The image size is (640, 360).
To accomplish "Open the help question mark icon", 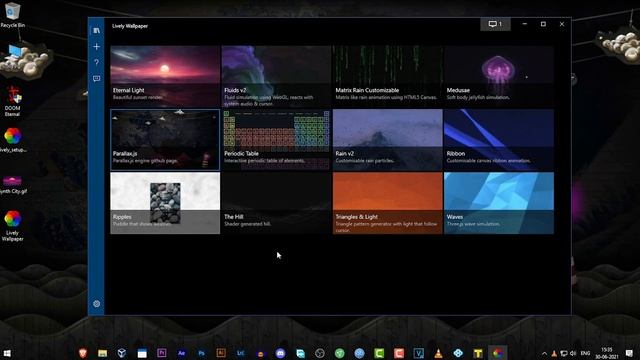I will tap(96, 62).
